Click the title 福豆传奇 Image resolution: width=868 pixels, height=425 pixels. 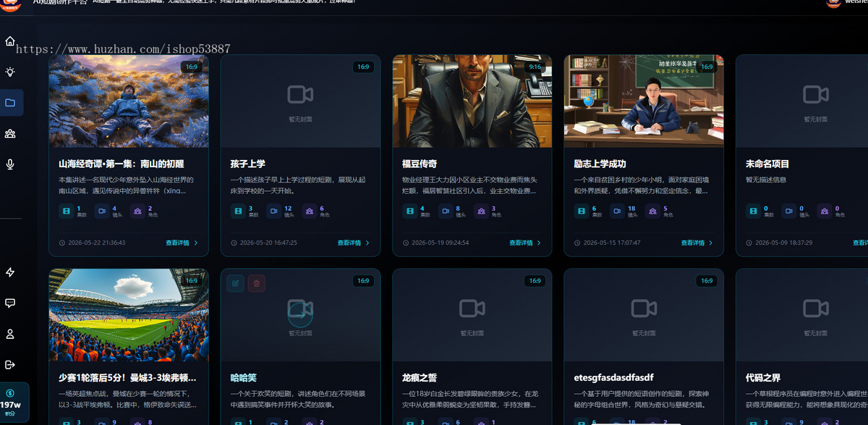(x=420, y=164)
